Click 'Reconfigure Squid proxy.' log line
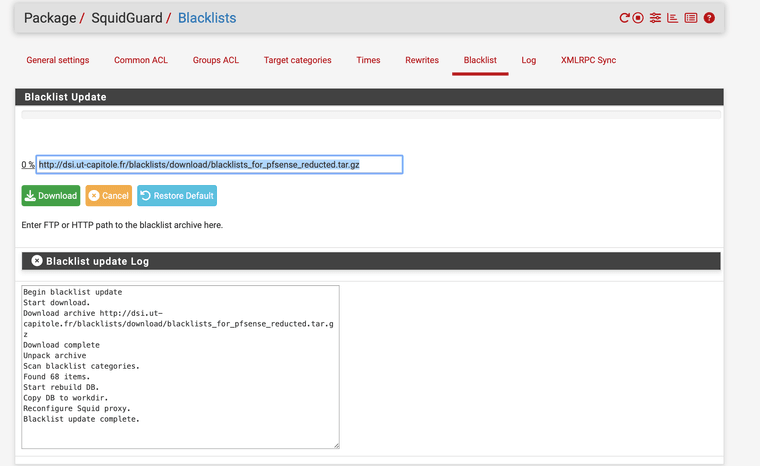Screen dimensions: 760x466 click(77, 408)
